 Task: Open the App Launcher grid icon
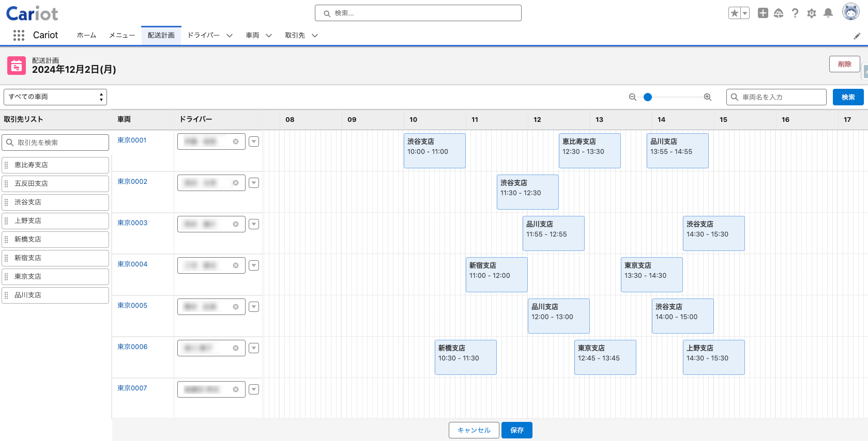coord(19,35)
